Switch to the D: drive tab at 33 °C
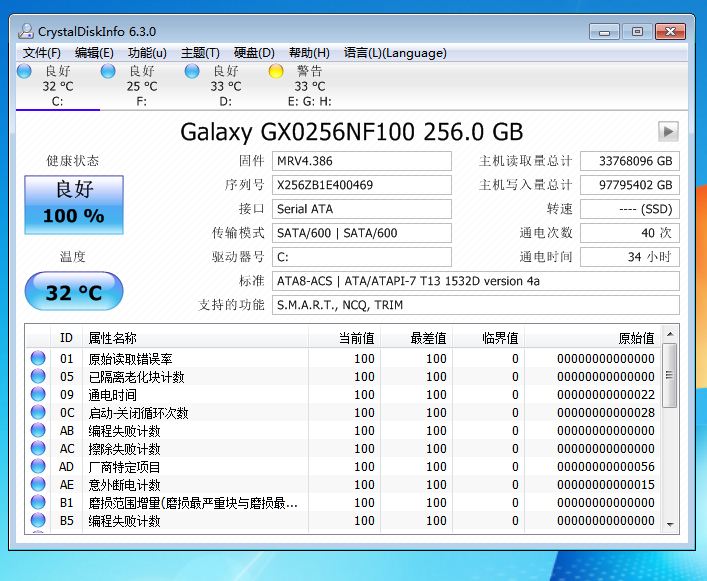707x581 pixels. [x=225, y=86]
